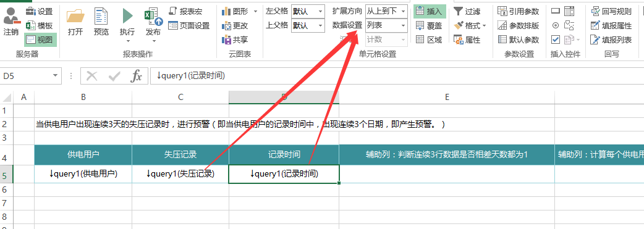The image size is (644, 229).
Task: Click 引用参数 reference parameter
Action: pyautogui.click(x=519, y=11)
